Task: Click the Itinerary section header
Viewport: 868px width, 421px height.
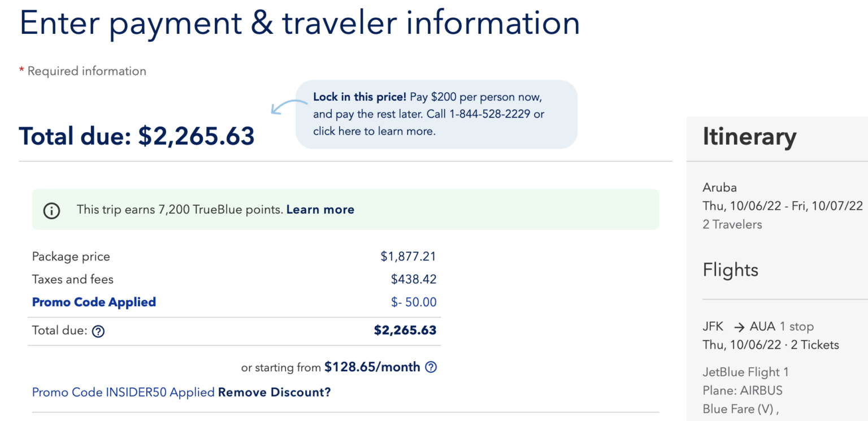Action: (x=749, y=137)
